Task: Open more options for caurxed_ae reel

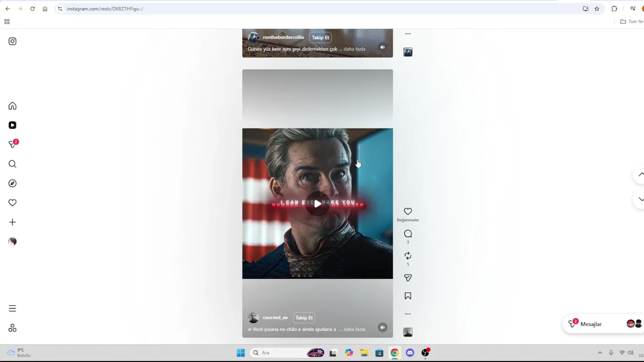Action: [408, 314]
